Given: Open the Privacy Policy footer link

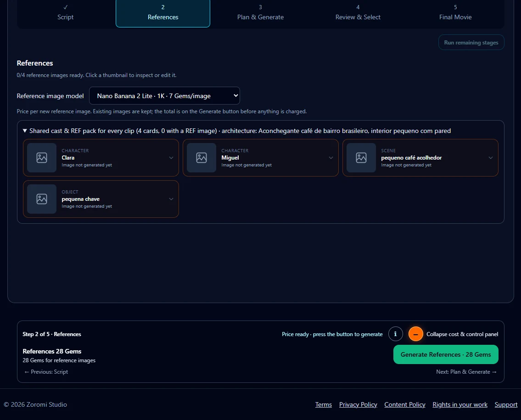Looking at the screenshot, I should pos(358,404).
